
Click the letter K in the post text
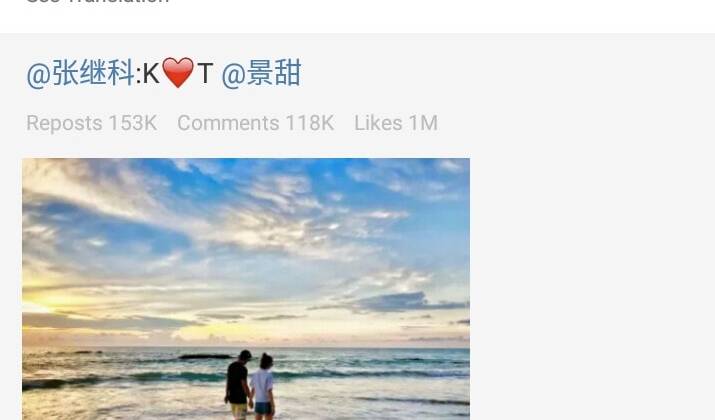(151, 73)
